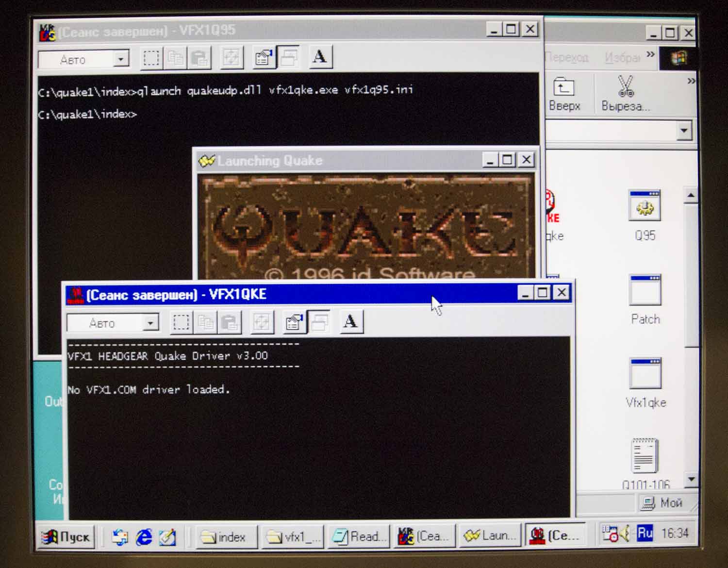Open the address bar dropdown in Explorer
Viewport: 728px width, 568px height.
pos(684,131)
